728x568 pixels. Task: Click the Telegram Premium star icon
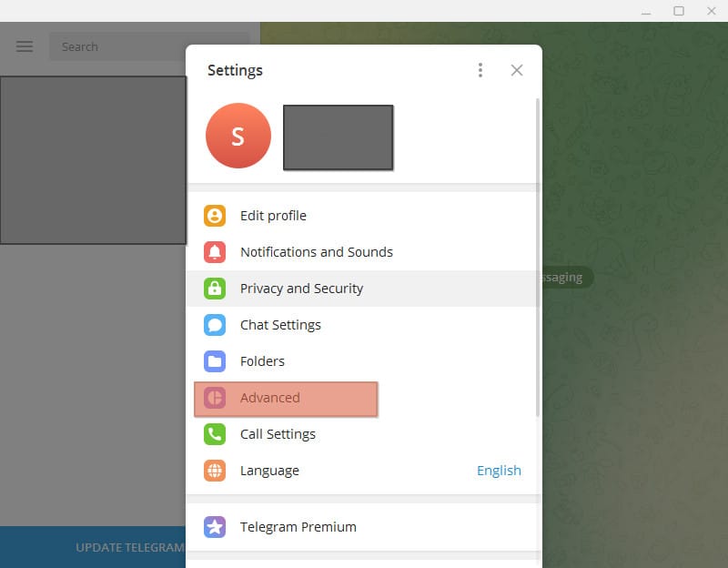pos(215,527)
